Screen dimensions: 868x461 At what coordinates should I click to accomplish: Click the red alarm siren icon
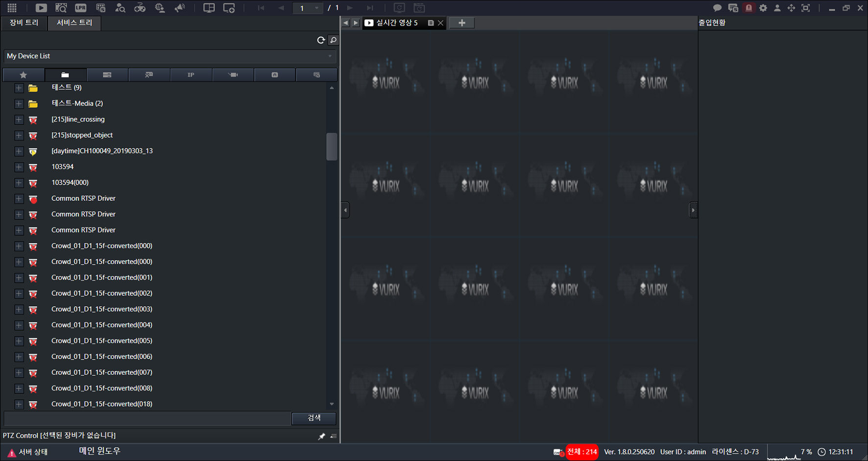point(748,8)
